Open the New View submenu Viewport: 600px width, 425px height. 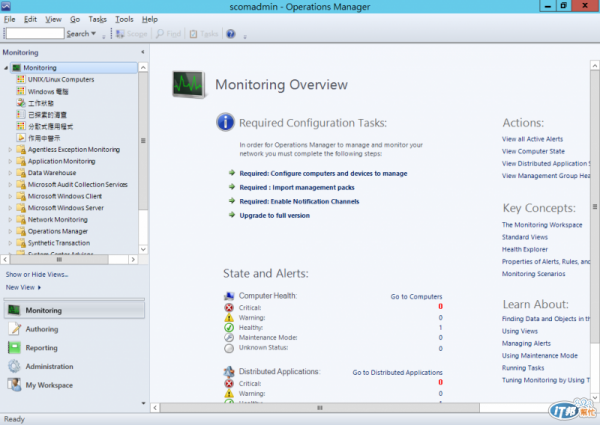pyautogui.click(x=23, y=287)
